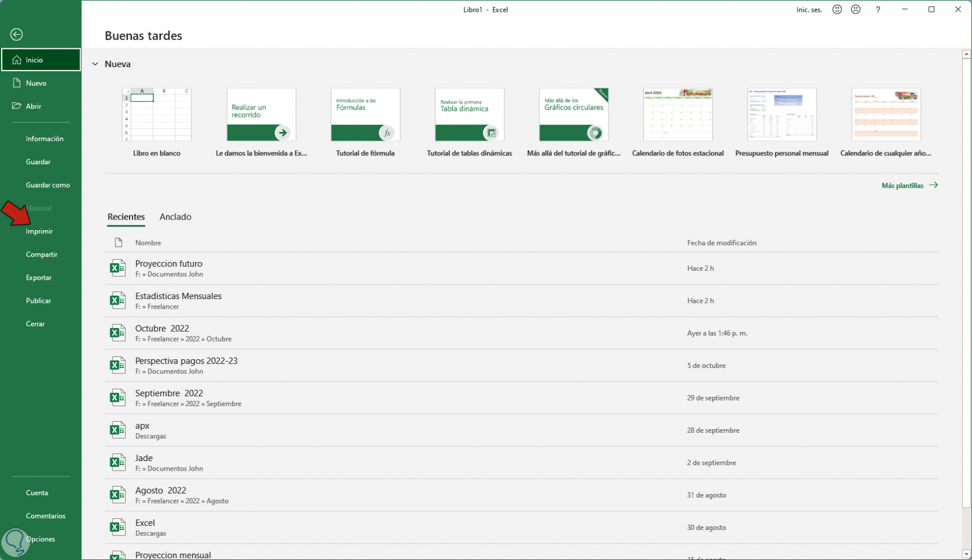Switch to the Anclado tab
972x560 pixels.
point(176,217)
